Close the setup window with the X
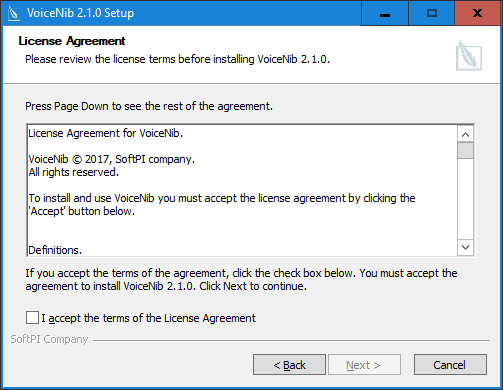This screenshot has height=390, width=503. (x=478, y=13)
